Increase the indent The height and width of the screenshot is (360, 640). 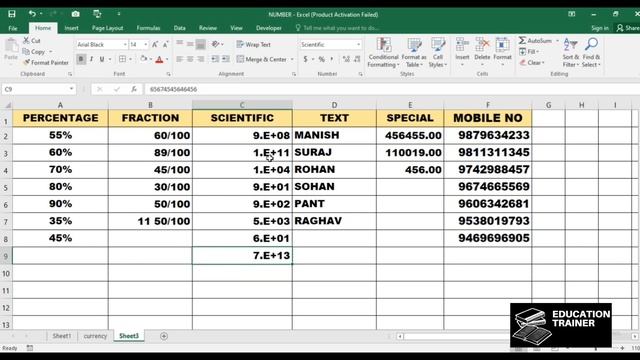coord(226,59)
